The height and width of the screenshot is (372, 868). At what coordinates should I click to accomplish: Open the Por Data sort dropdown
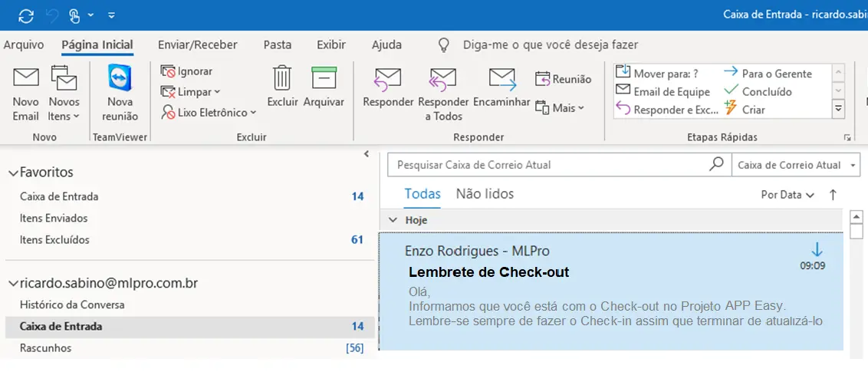tap(787, 195)
